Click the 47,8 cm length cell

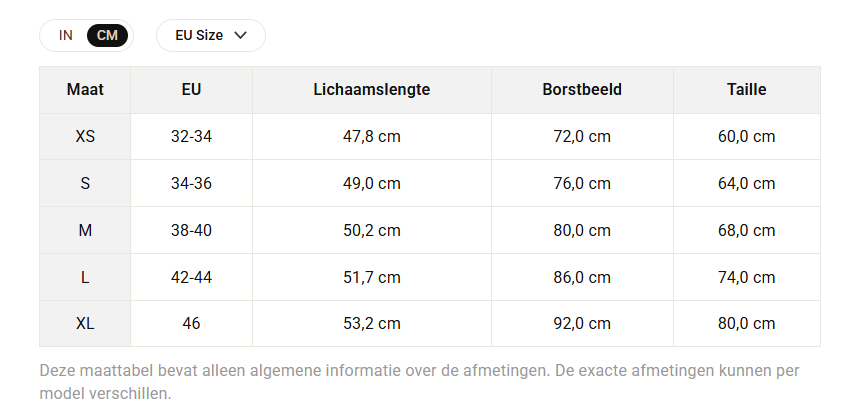point(372,136)
